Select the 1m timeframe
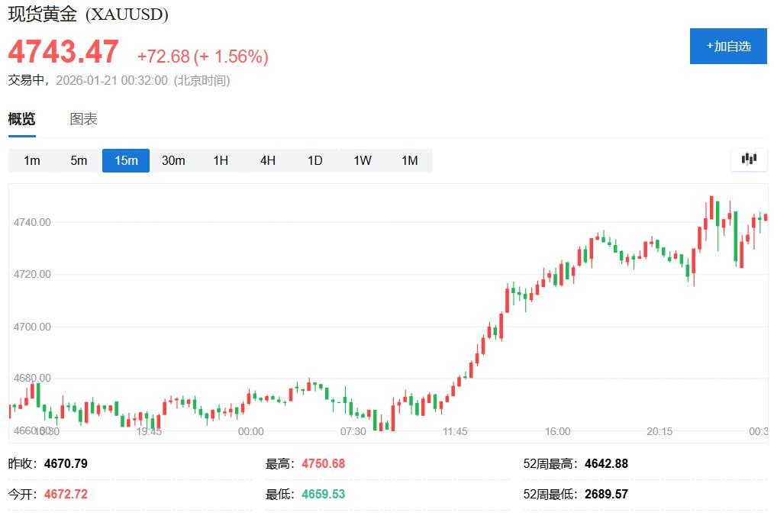This screenshot has height=532, width=774. point(32,160)
